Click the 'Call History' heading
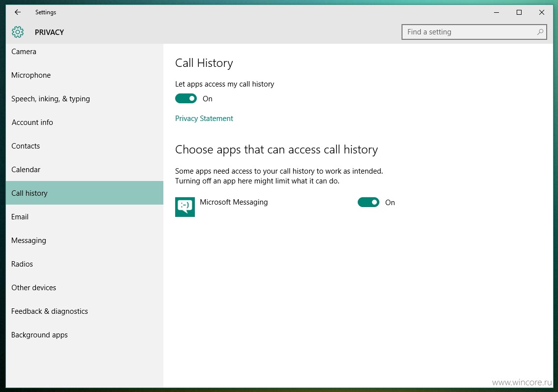Viewport: 558px width, 392px height. click(204, 63)
